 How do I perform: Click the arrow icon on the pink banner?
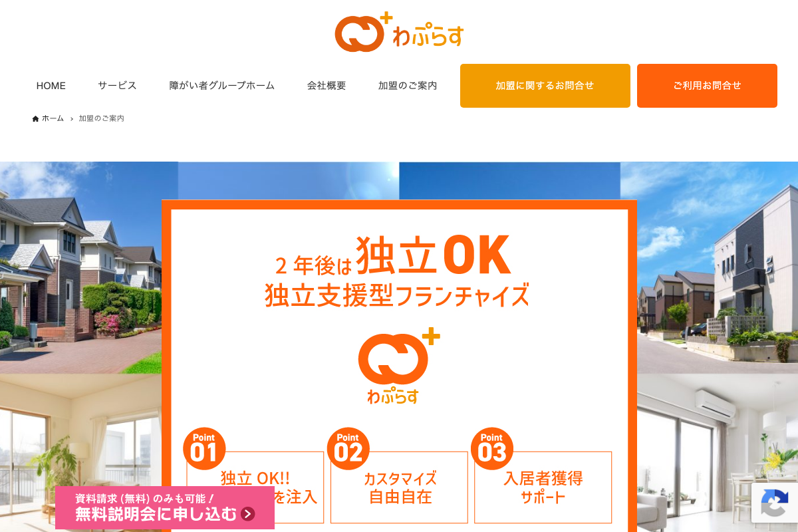[247, 513]
